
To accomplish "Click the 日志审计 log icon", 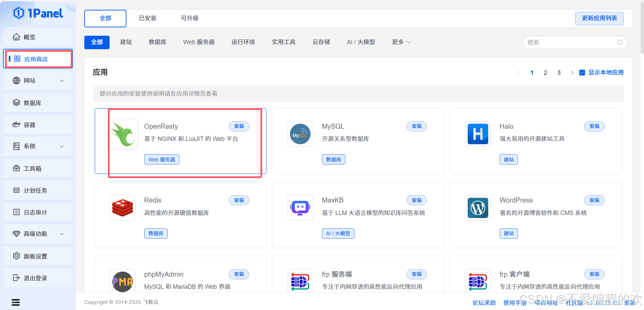I will tap(16, 212).
